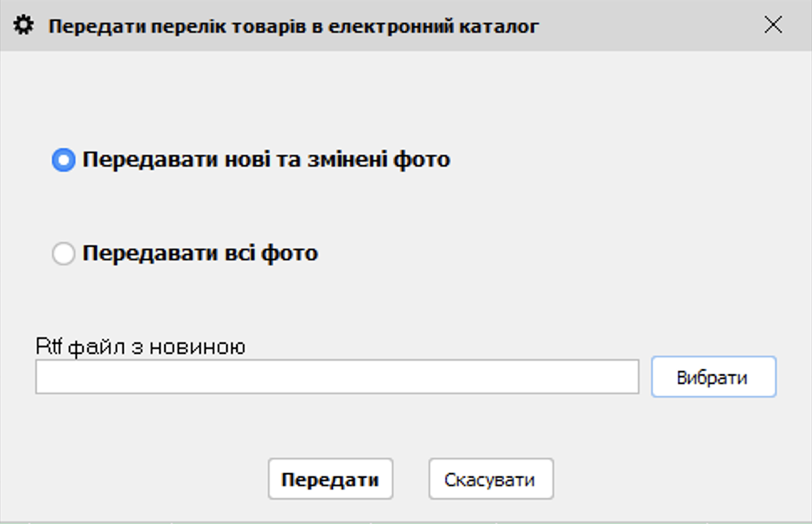Close the dialog with the X button
The height and width of the screenshot is (524, 812).
[773, 25]
